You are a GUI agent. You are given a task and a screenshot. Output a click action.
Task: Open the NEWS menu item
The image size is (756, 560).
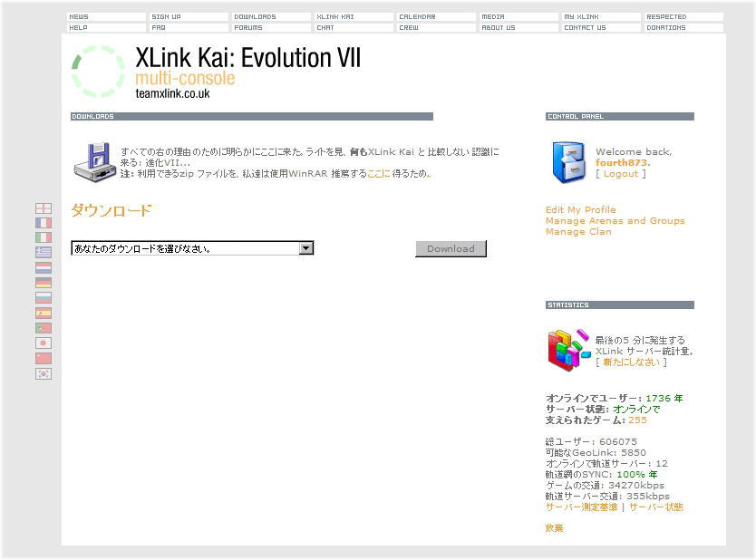point(106,17)
